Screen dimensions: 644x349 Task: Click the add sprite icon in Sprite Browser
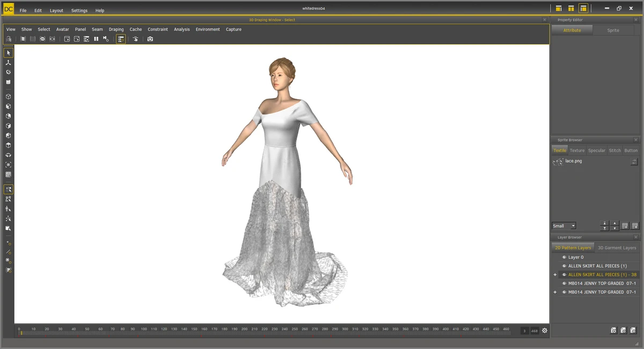point(625,226)
